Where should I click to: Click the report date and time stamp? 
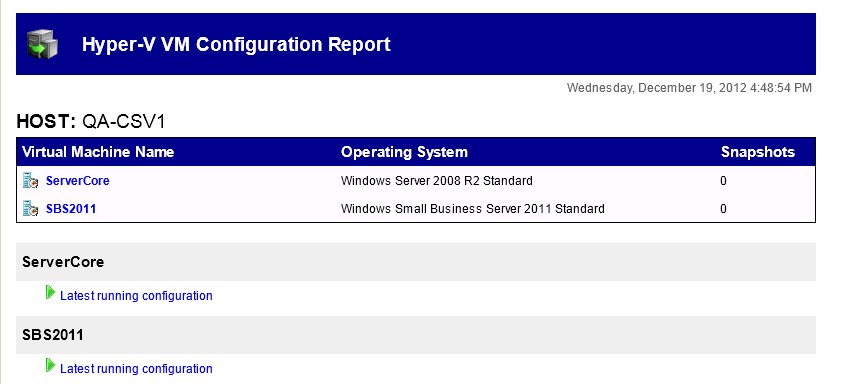pyautogui.click(x=689, y=88)
